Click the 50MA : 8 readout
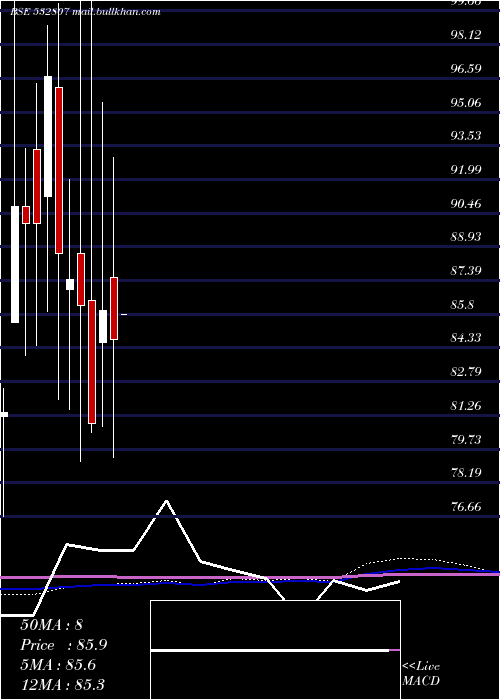This screenshot has width=500, height=700. (51, 625)
